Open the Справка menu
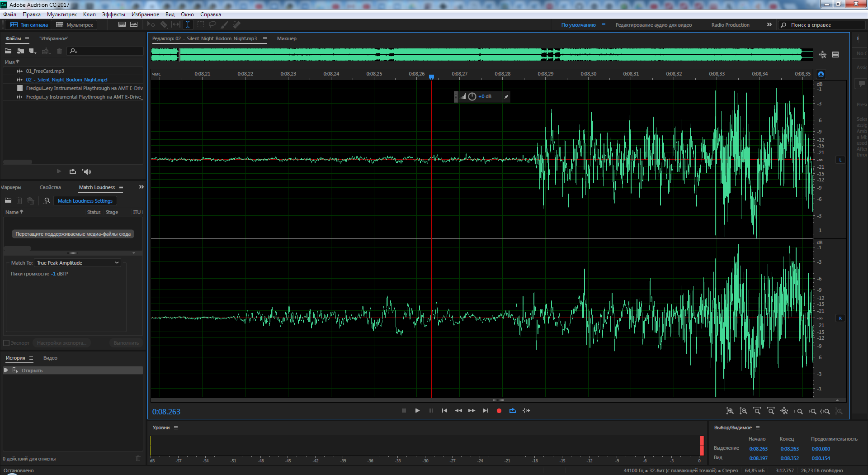868x475 pixels. pyautogui.click(x=211, y=14)
